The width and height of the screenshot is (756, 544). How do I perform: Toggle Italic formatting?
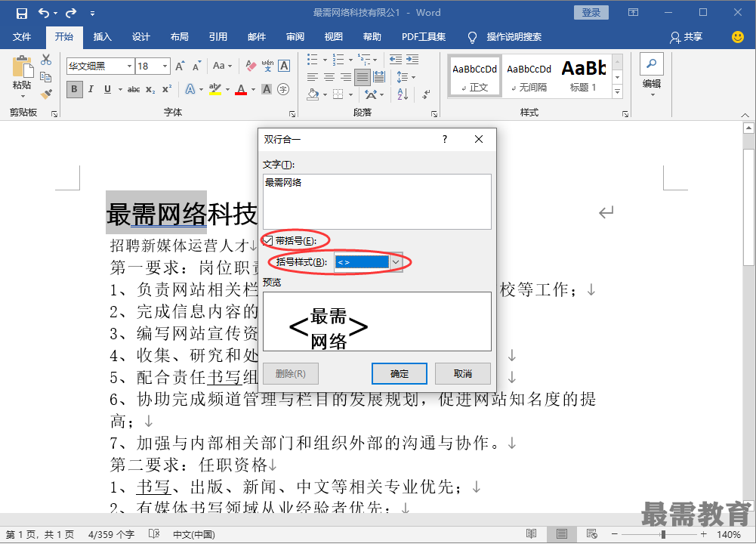point(91,89)
